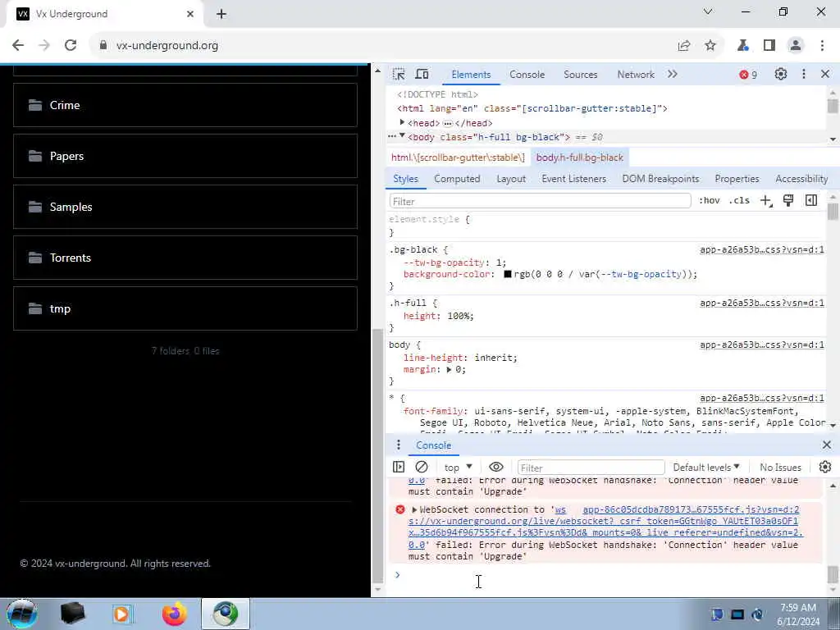Open a new browser tab
The width and height of the screenshot is (840, 630).
click(x=221, y=14)
